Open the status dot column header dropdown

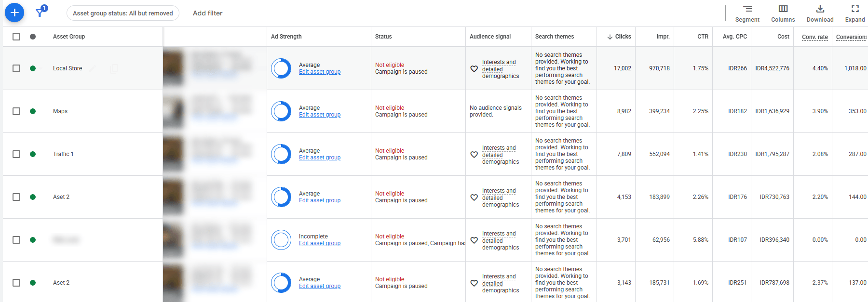(33, 37)
